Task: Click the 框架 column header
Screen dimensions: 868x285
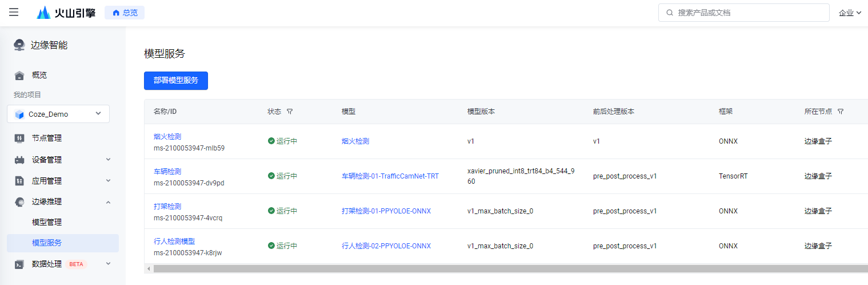Action: 726,112
